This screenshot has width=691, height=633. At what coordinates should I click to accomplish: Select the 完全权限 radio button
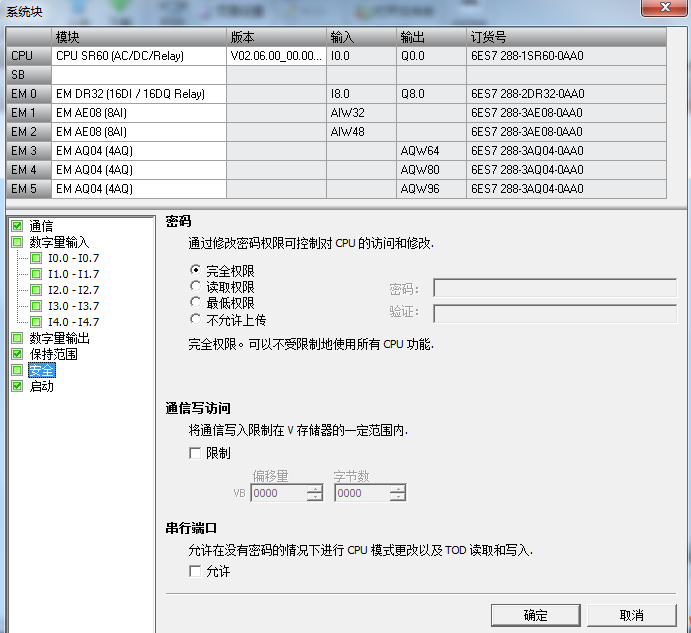196,270
